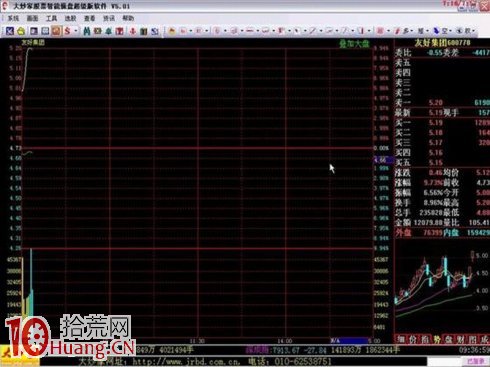490x367 pixels.
Task: Click the 卖一 price 5.20
Action: click(436, 103)
